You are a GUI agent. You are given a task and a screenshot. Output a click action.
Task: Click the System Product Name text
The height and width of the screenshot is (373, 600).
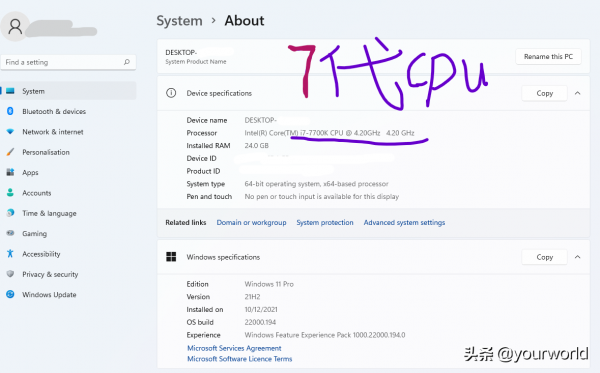click(196, 62)
